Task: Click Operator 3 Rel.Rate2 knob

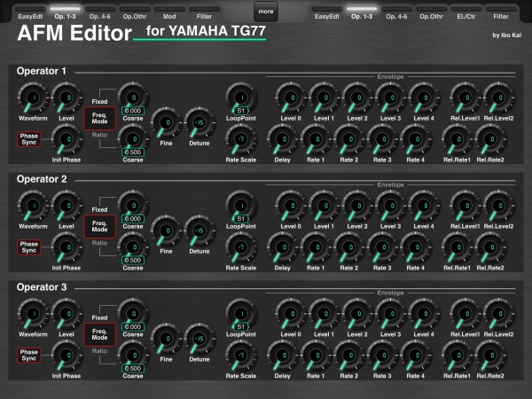Action: (490, 356)
